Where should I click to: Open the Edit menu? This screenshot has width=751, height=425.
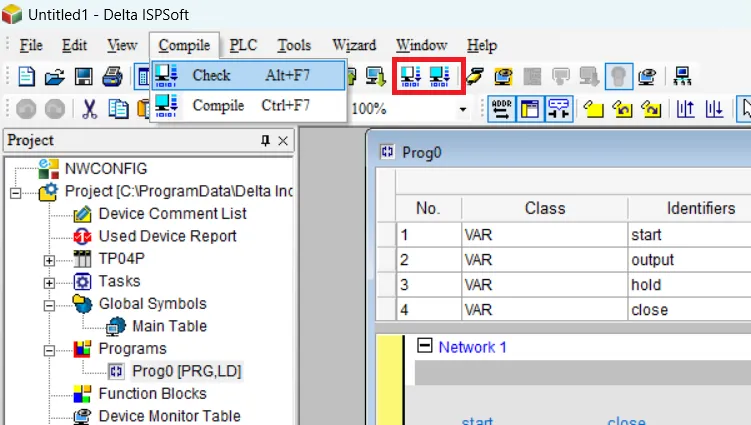[74, 46]
